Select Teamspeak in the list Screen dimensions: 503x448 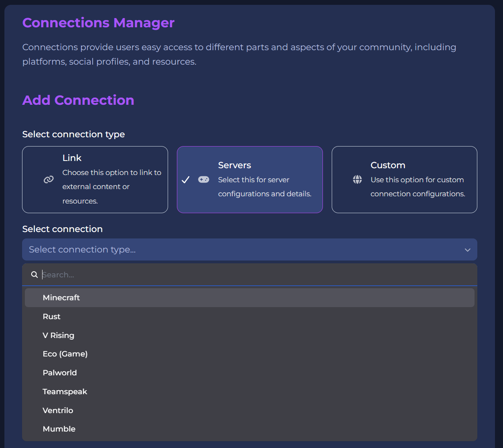click(65, 391)
